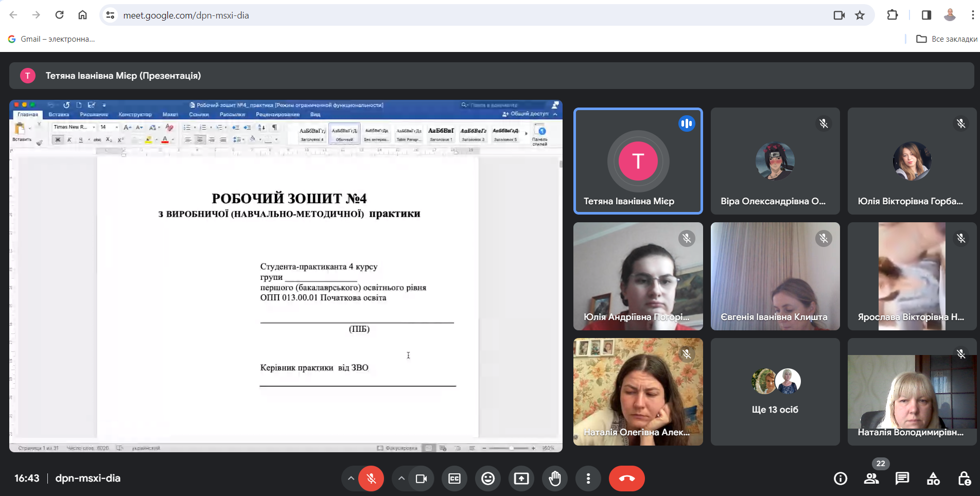980x496 pixels.
Task: Toggle italic formatting in Word
Action: 69,139
